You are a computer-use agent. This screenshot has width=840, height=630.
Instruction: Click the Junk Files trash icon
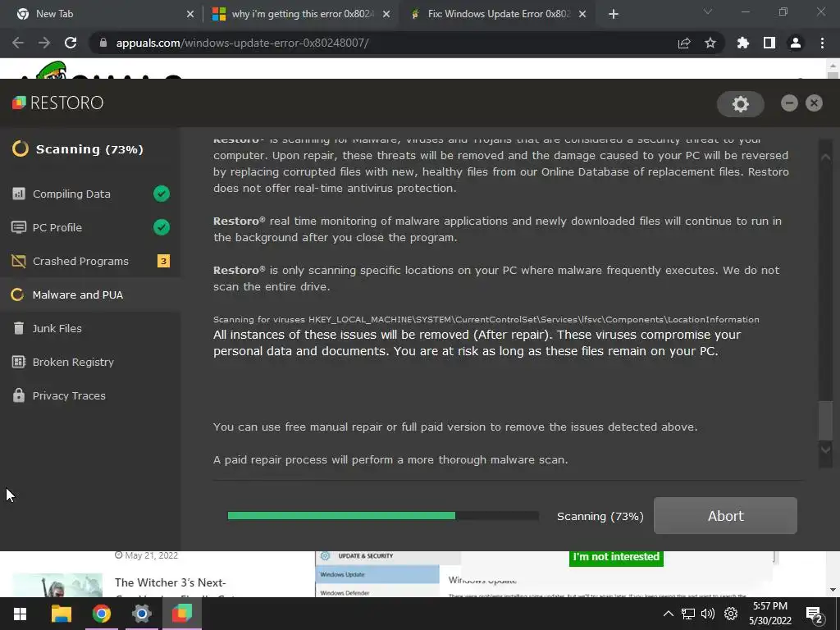tap(18, 328)
